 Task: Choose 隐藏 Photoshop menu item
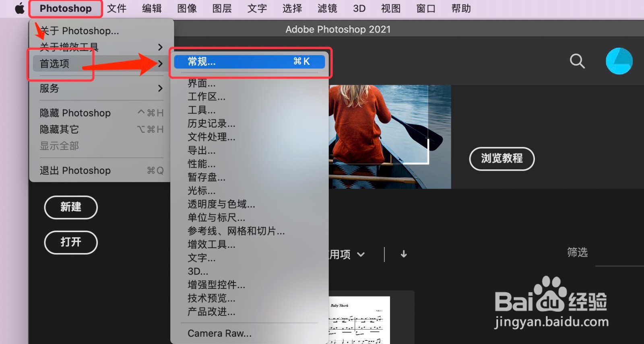click(x=101, y=113)
